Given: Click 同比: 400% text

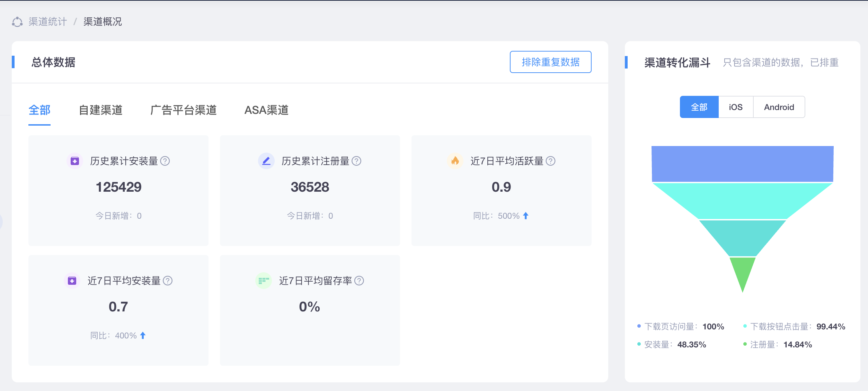Looking at the screenshot, I should pyautogui.click(x=114, y=336).
